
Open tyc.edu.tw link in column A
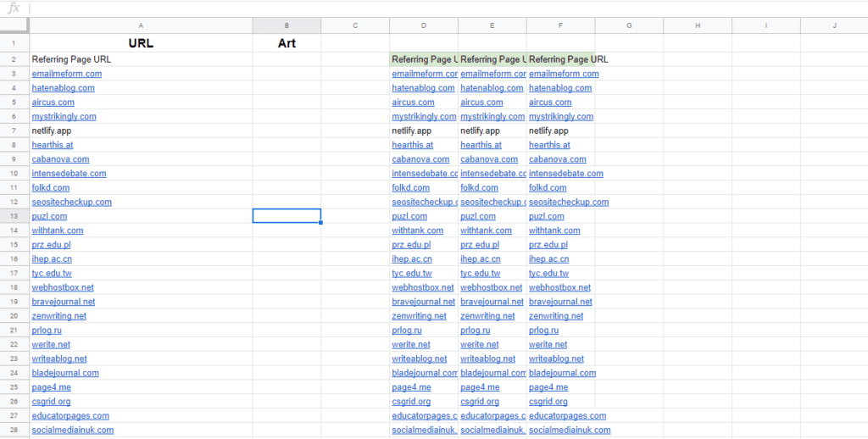(52, 274)
